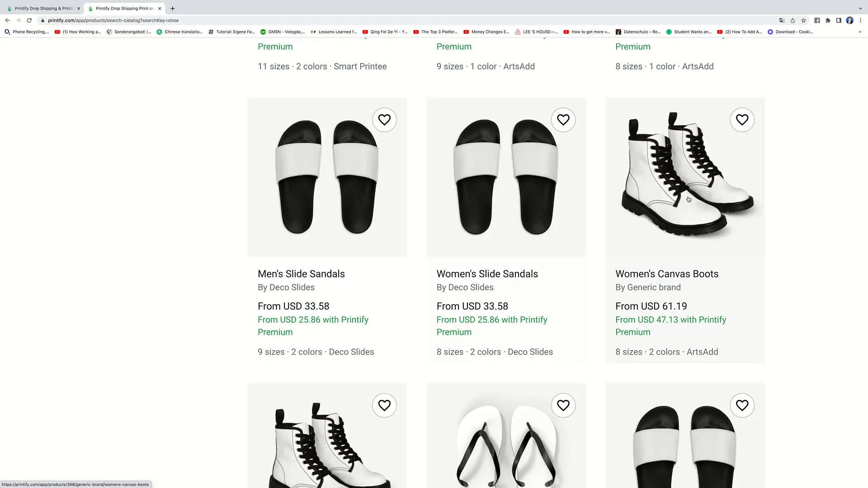The width and height of the screenshot is (868, 488).
Task: Click the address bar URL field
Action: 407,20
